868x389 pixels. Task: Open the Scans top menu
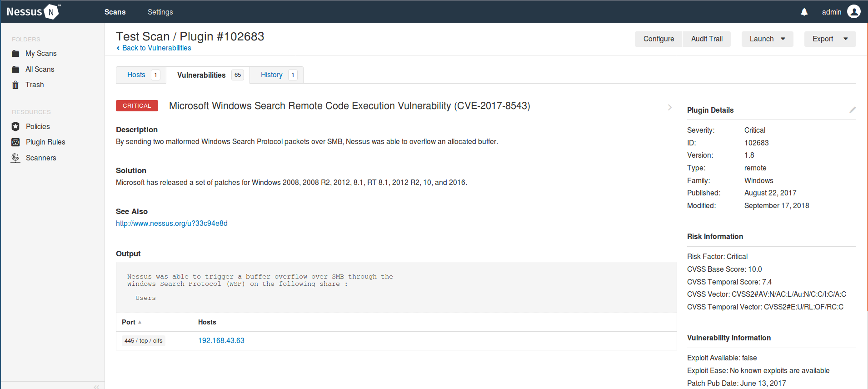point(115,12)
